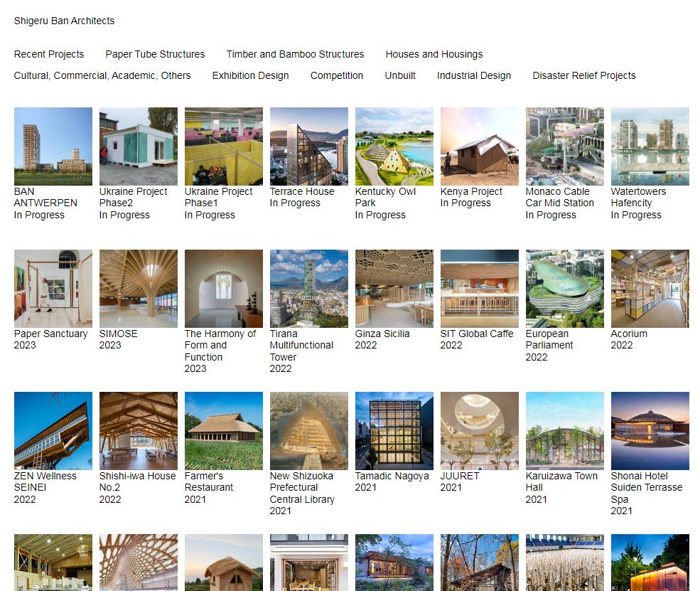Open BAN ANTWERPEN project thumbnail
Screen dimensions: 700x591
pyautogui.click(x=53, y=146)
